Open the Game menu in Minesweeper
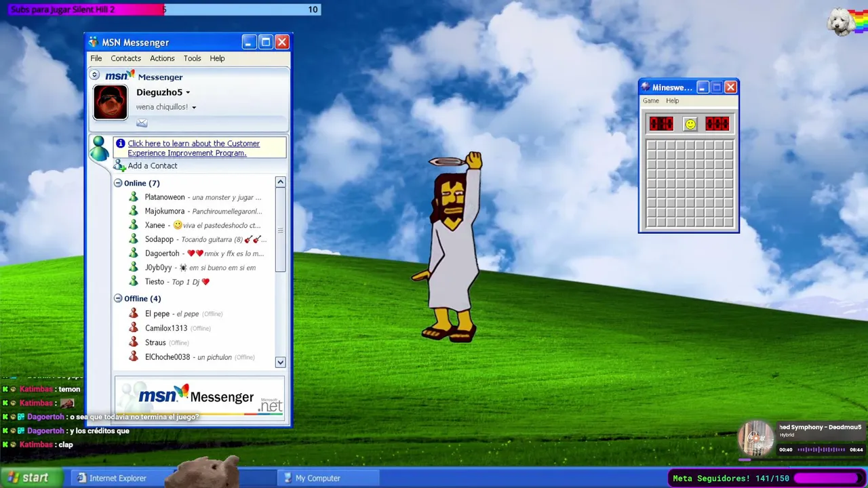Viewport: 868px width, 488px height. 651,100
